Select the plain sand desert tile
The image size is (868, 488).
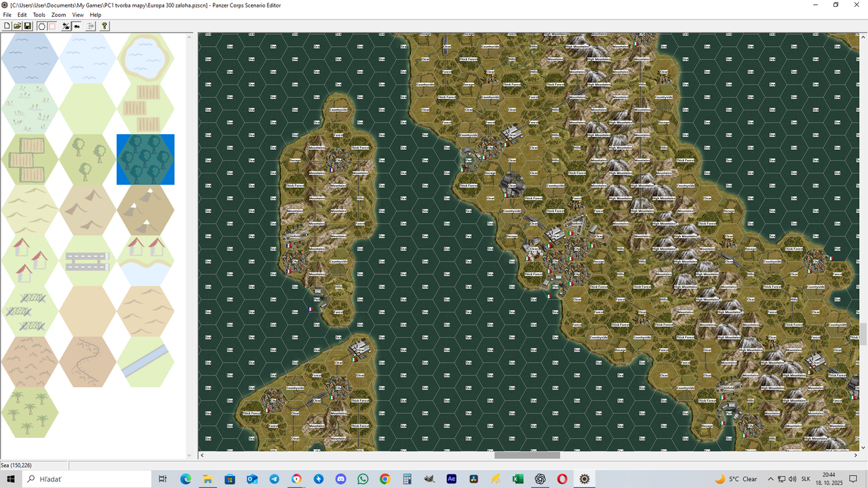pos(87,311)
